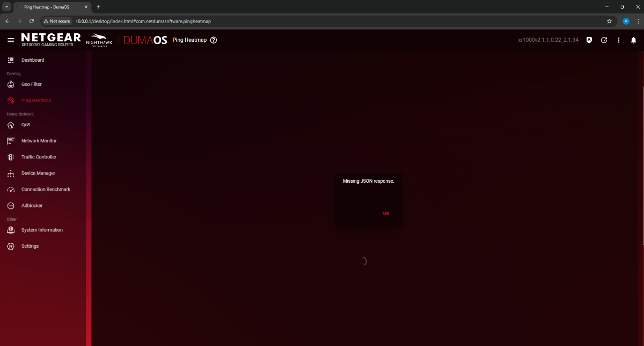Click the QoS sidebar icon

tap(11, 125)
